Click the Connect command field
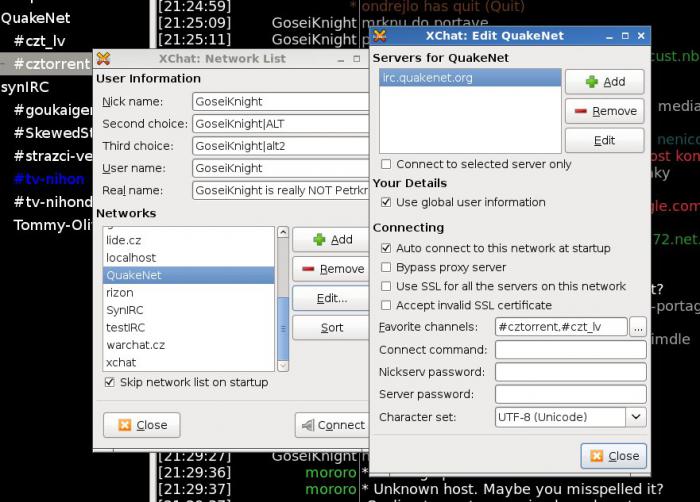 coord(571,349)
